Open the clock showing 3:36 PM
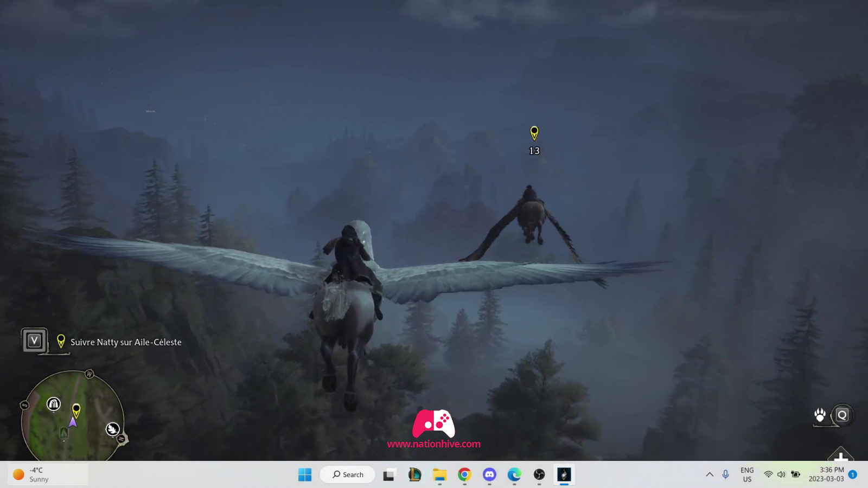Screen dimensions: 868x488 point(826,474)
